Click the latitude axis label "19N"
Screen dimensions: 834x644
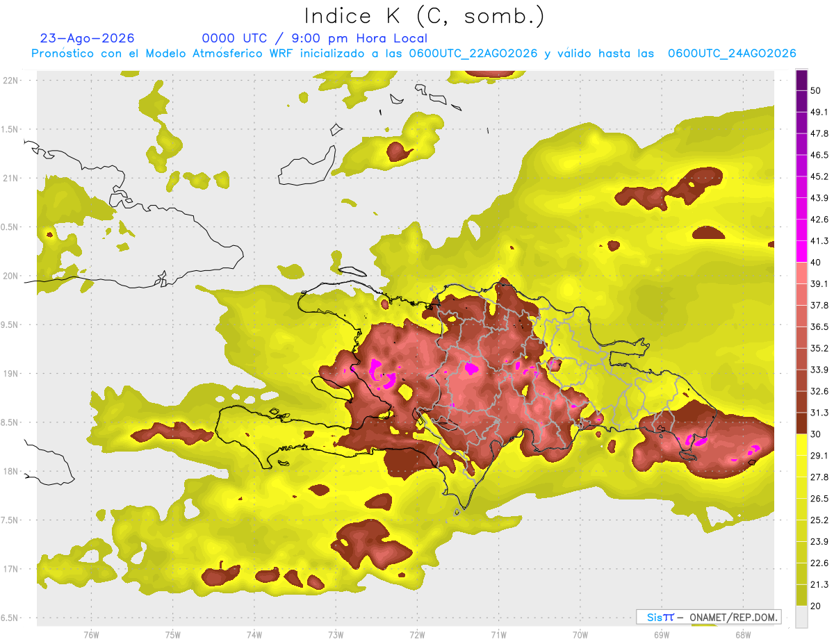coord(11,374)
